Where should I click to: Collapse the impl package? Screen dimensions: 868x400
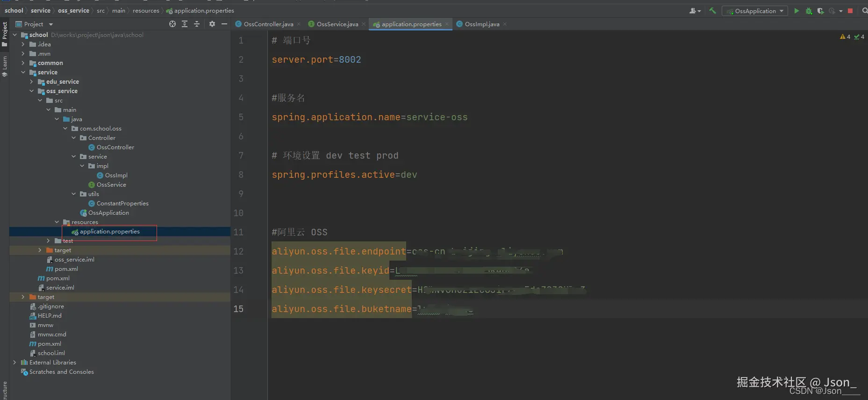click(82, 166)
